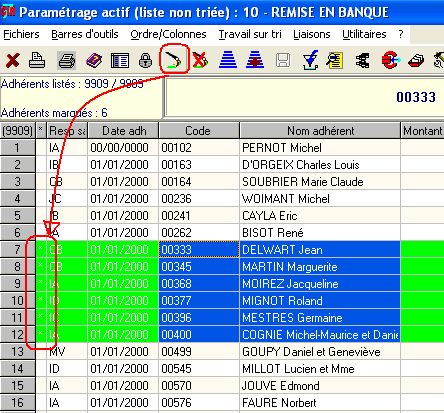Open the question mark help menu
The height and width of the screenshot is (413, 444).
point(401,34)
